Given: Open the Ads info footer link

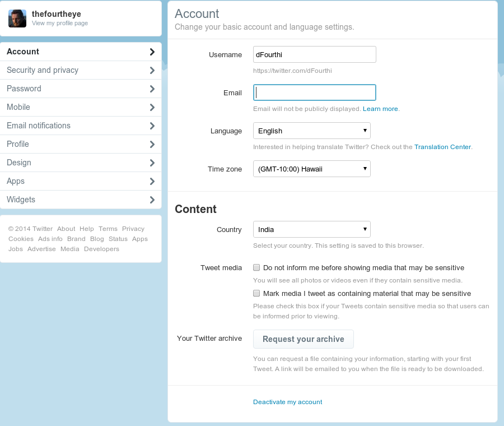Looking at the screenshot, I should (50, 239).
